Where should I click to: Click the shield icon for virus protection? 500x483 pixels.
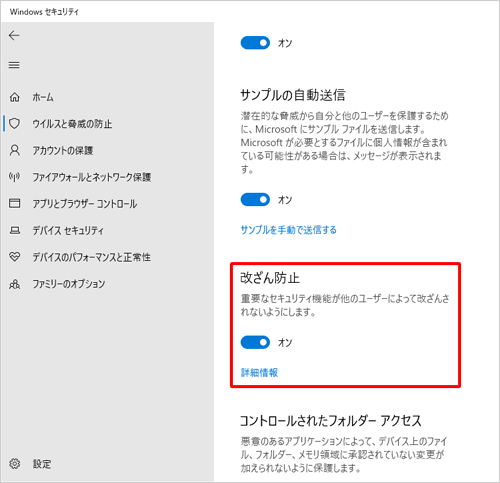point(14,124)
